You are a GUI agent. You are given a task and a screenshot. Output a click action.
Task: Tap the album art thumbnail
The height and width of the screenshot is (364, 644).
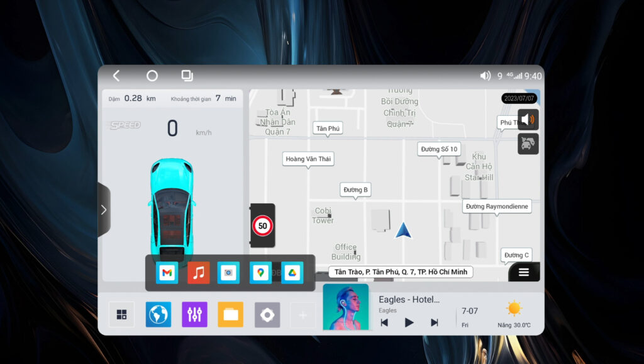[346, 307]
